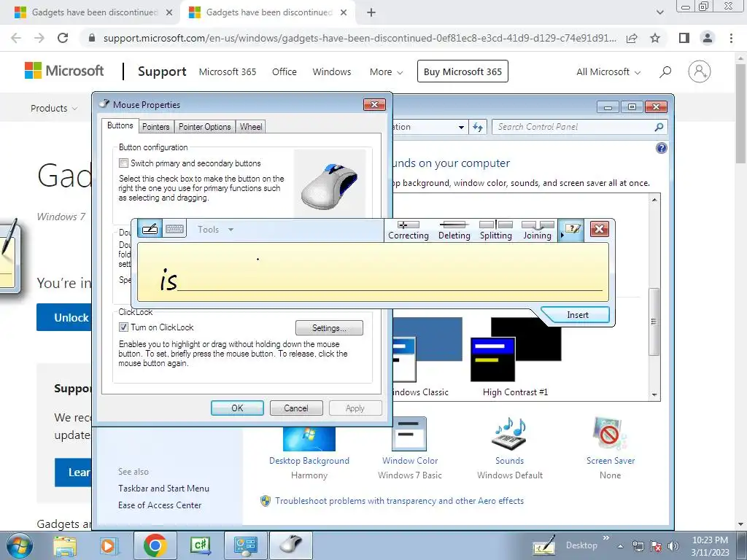The height and width of the screenshot is (560, 747).
Task: Expand the Control Panel address bar dropdown
Action: [x=461, y=127]
